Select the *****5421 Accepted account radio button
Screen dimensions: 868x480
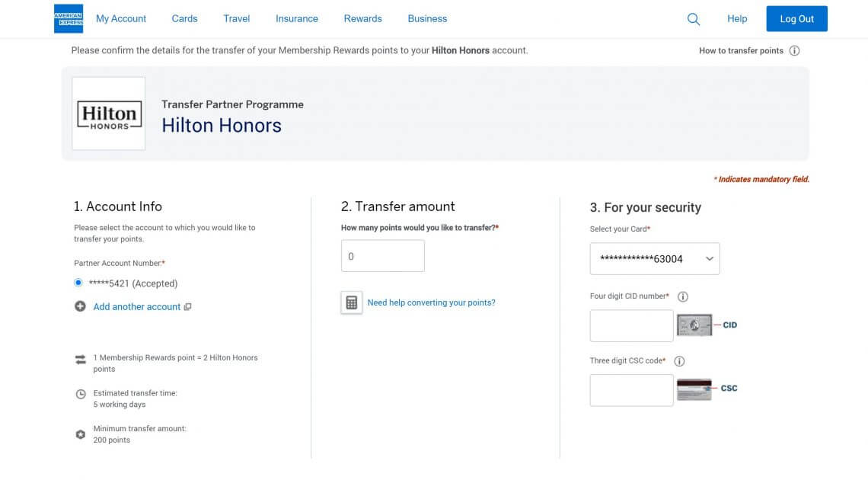[78, 283]
